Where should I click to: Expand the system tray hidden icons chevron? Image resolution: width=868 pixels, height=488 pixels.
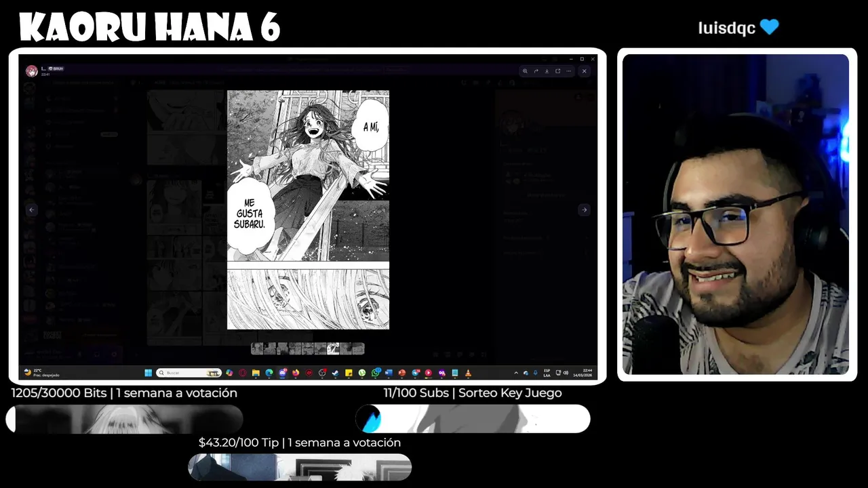pos(516,373)
